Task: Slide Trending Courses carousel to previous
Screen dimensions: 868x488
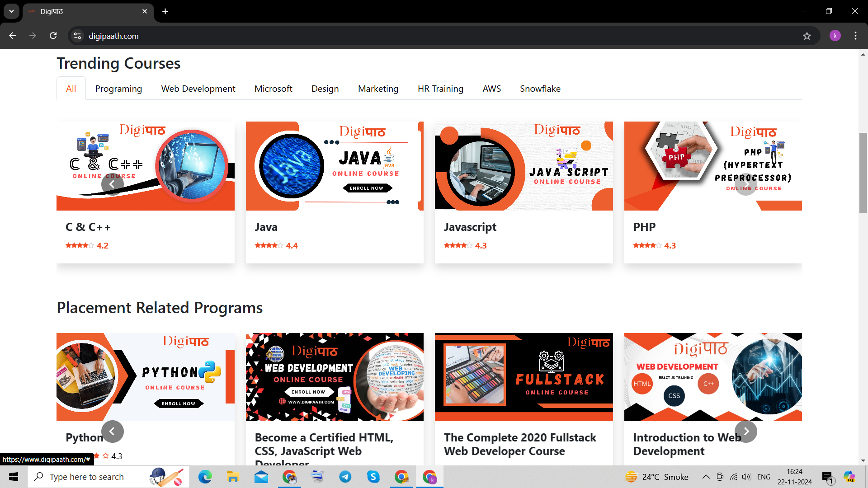Action: tap(112, 184)
